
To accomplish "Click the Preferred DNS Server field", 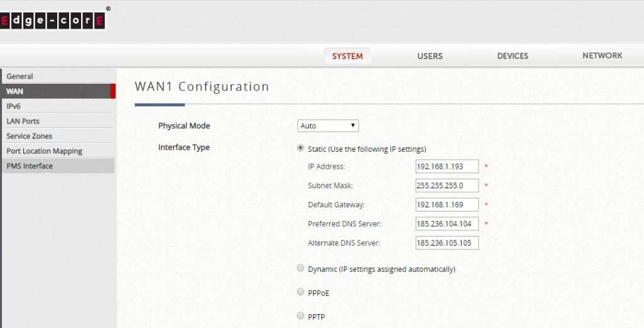I will pos(447,223).
